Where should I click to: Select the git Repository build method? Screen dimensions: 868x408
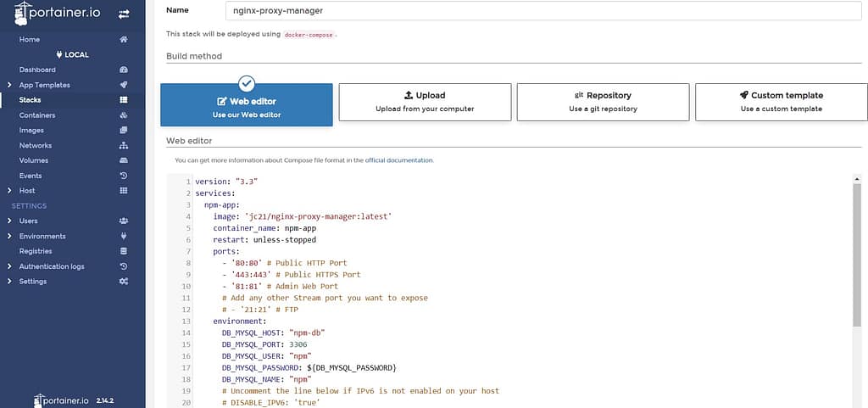point(603,102)
